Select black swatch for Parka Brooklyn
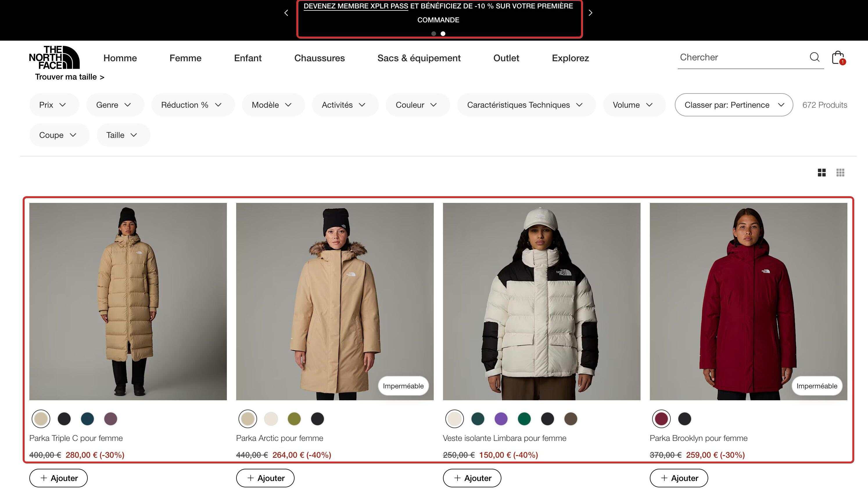The width and height of the screenshot is (868, 501). (684, 419)
